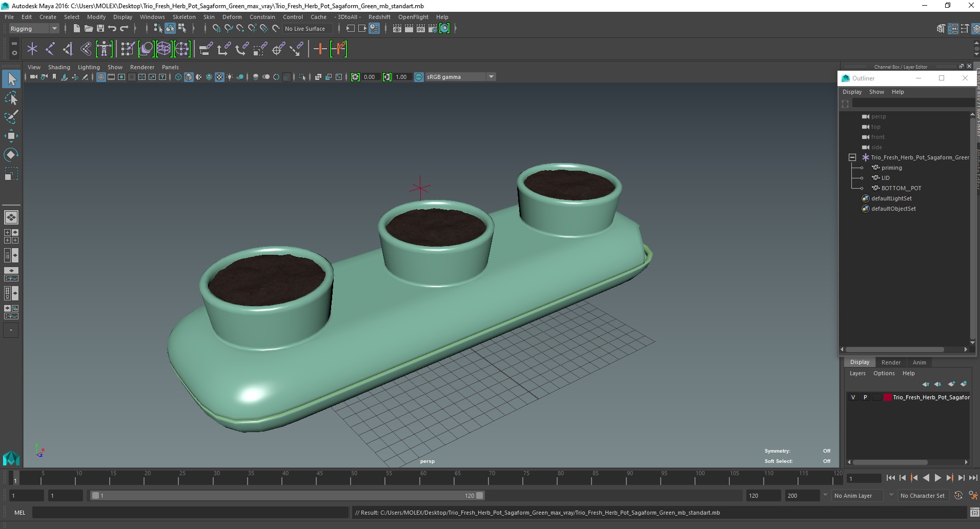Select the priming node in Outliner
The image size is (980, 529).
click(891, 168)
